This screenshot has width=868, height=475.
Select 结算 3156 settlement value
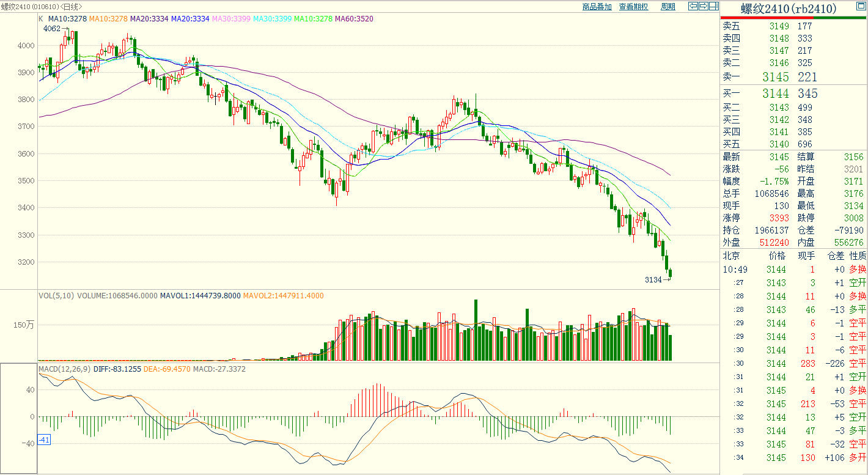[x=854, y=157]
